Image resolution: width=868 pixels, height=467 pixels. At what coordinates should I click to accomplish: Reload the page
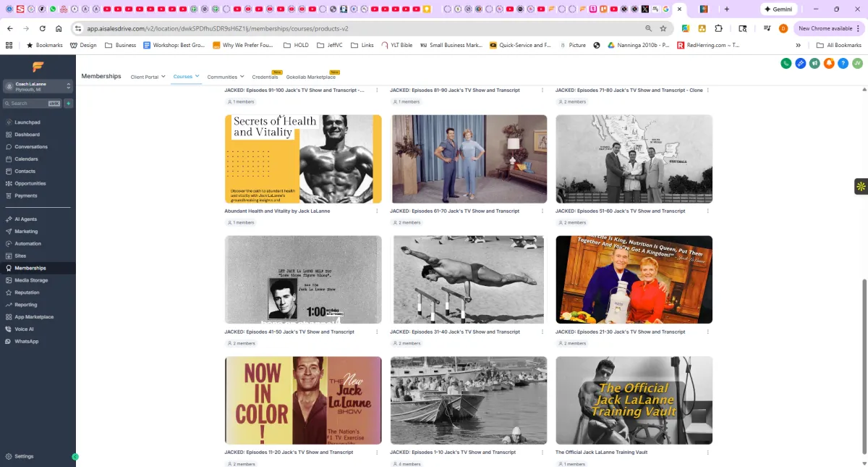tap(43, 28)
